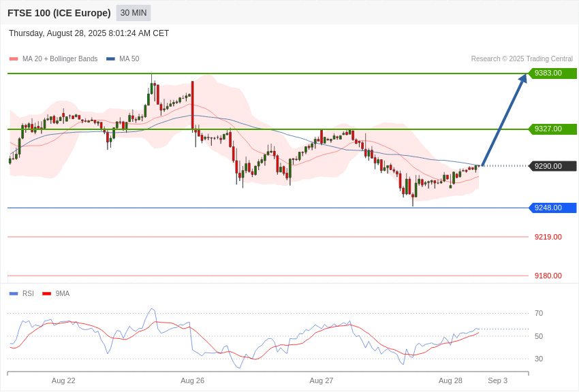This screenshot has width=579, height=392.
Task: Click the blue support line at 9248.00
Action: (x=272, y=208)
